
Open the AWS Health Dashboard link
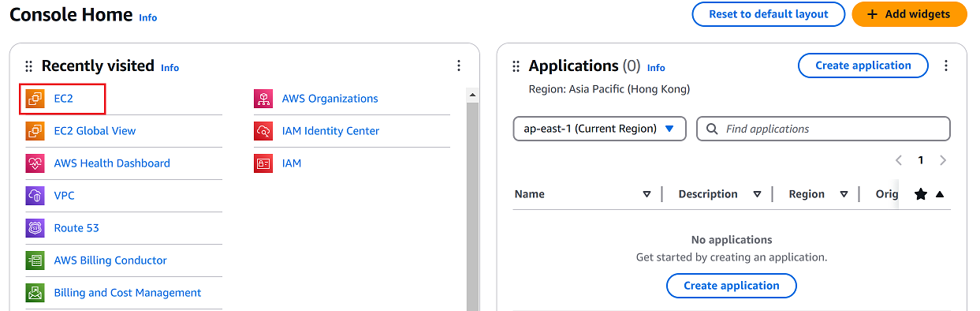[x=112, y=163]
